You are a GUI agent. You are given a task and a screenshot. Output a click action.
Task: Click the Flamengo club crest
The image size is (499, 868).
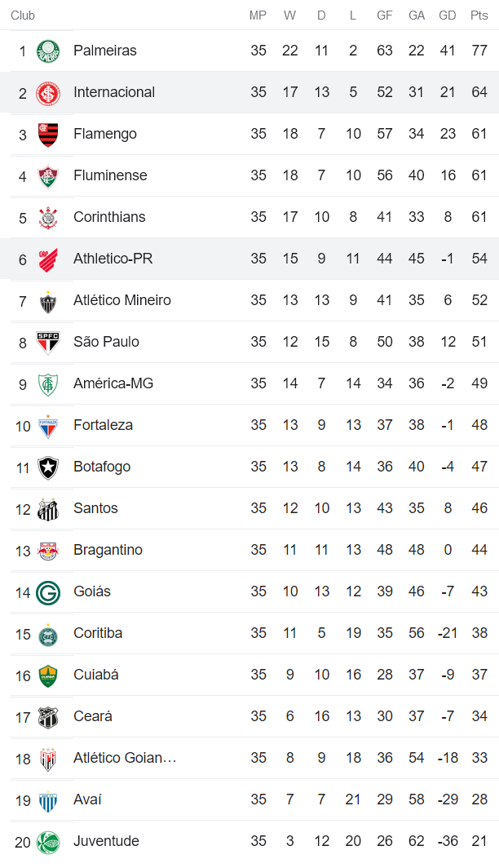point(48,135)
